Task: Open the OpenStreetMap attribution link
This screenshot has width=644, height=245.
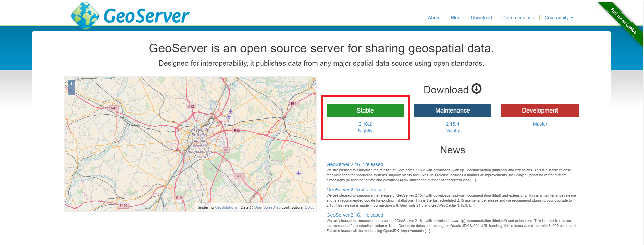Action: point(267,207)
